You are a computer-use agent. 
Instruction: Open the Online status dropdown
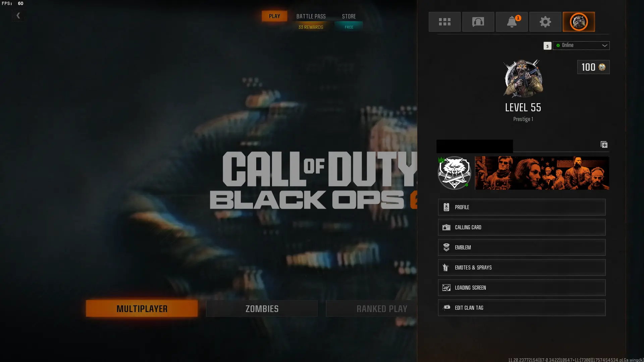click(581, 45)
